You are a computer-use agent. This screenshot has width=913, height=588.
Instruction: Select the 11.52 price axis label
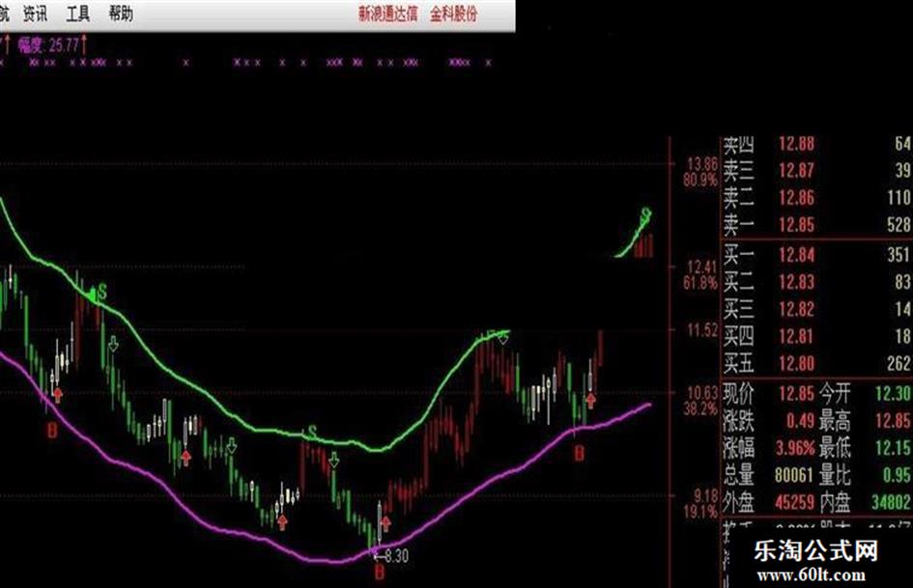(x=702, y=330)
